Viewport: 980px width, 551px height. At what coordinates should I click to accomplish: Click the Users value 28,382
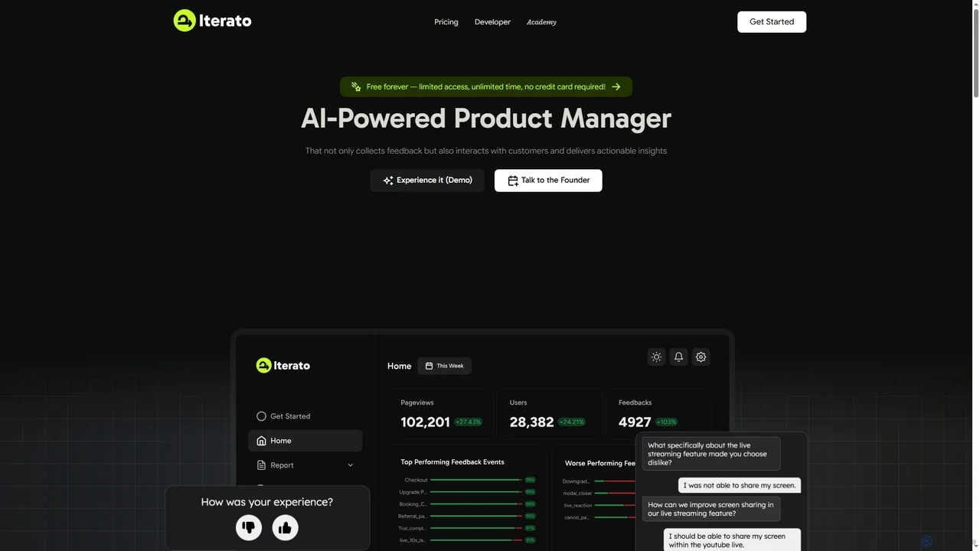coord(531,422)
